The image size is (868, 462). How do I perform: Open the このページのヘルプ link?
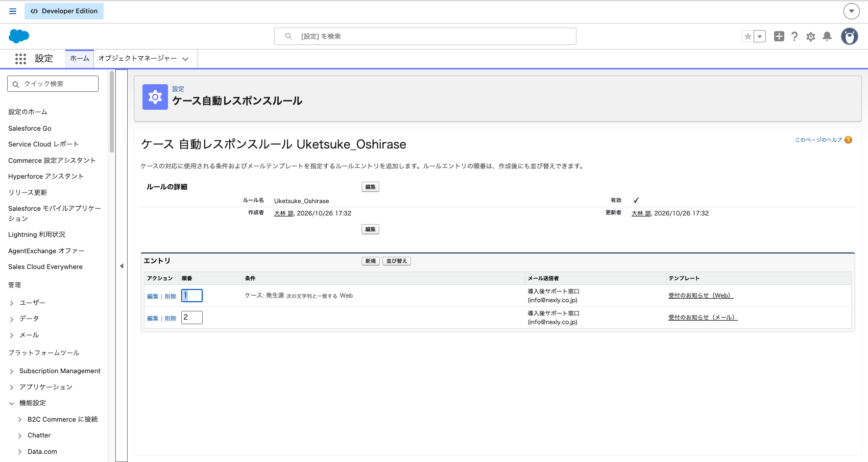pyautogui.click(x=818, y=140)
